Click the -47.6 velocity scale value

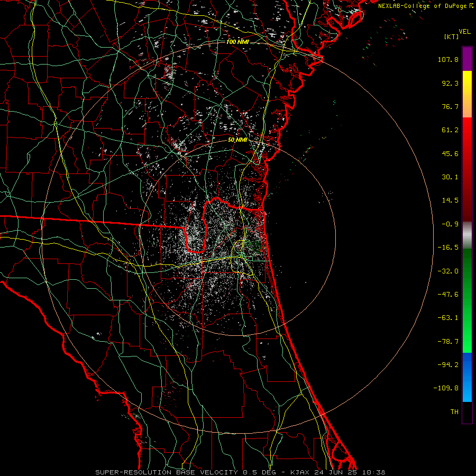coord(448,295)
